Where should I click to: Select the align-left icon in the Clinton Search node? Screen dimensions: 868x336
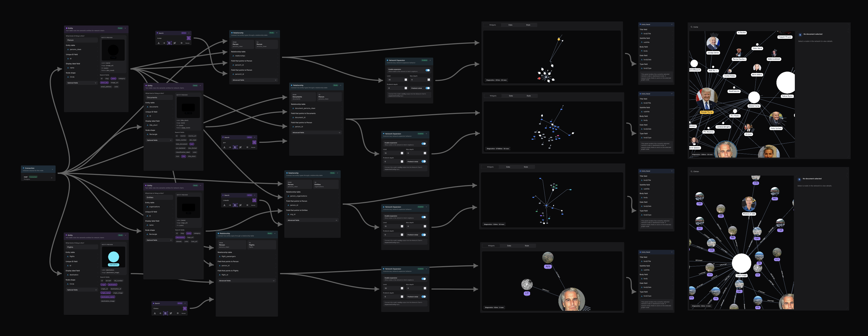pos(165,313)
